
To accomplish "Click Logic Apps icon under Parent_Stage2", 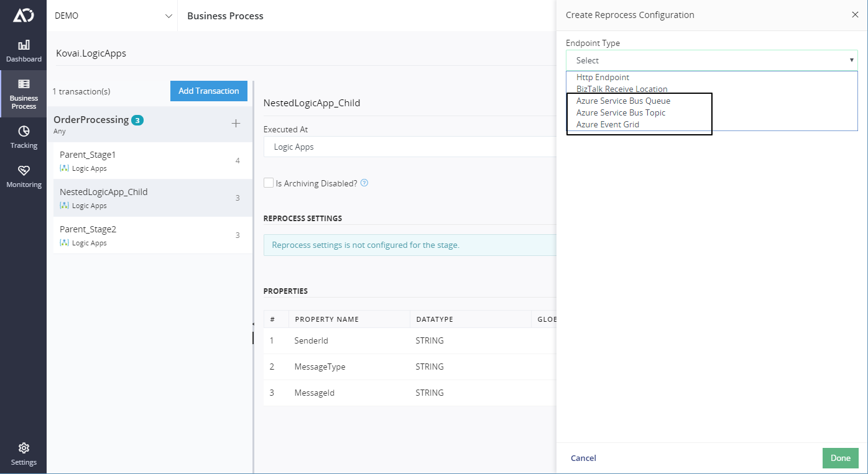I will [x=64, y=243].
